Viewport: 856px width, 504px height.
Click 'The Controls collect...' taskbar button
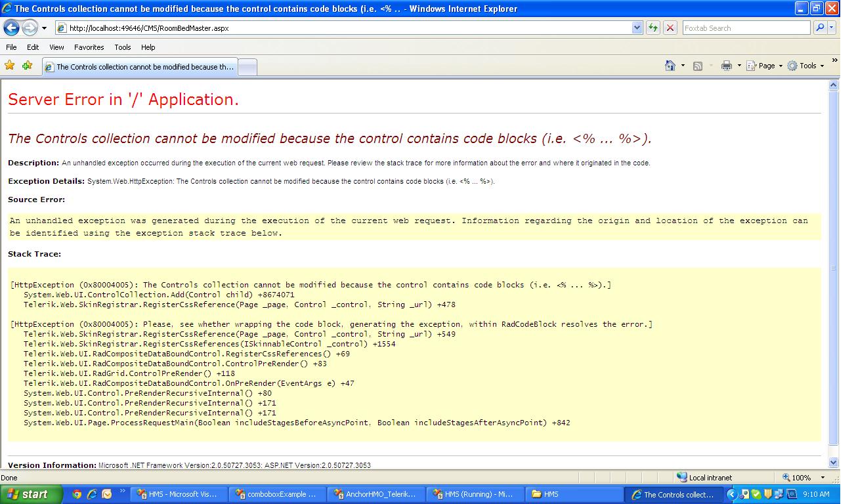click(x=674, y=495)
